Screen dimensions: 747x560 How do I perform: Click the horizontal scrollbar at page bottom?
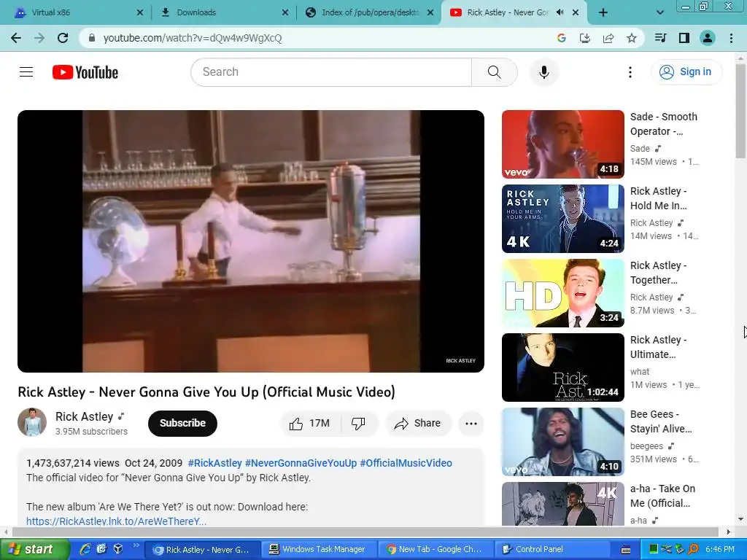pyautogui.click(x=365, y=532)
